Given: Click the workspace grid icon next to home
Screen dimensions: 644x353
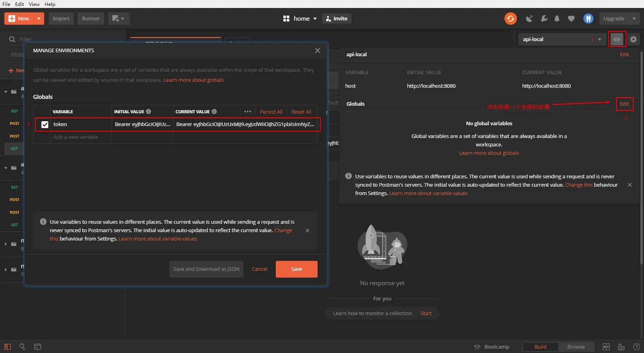Looking at the screenshot, I should tap(286, 18).
